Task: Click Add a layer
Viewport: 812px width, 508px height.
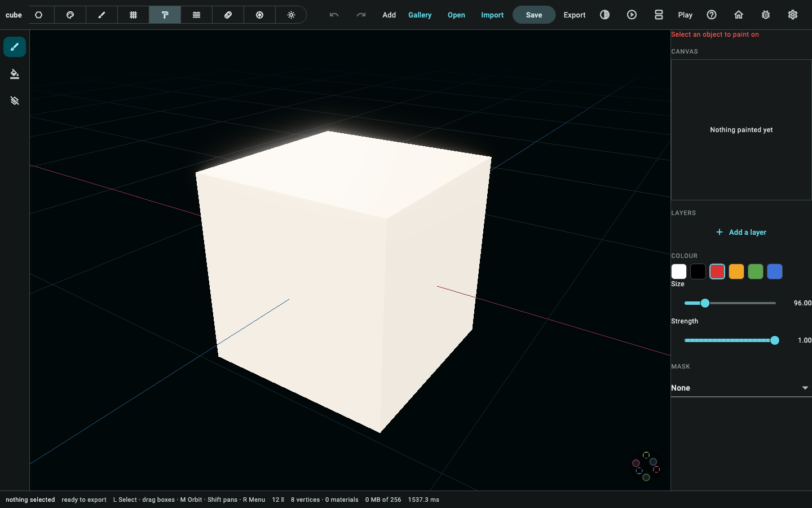Action: [741, 232]
